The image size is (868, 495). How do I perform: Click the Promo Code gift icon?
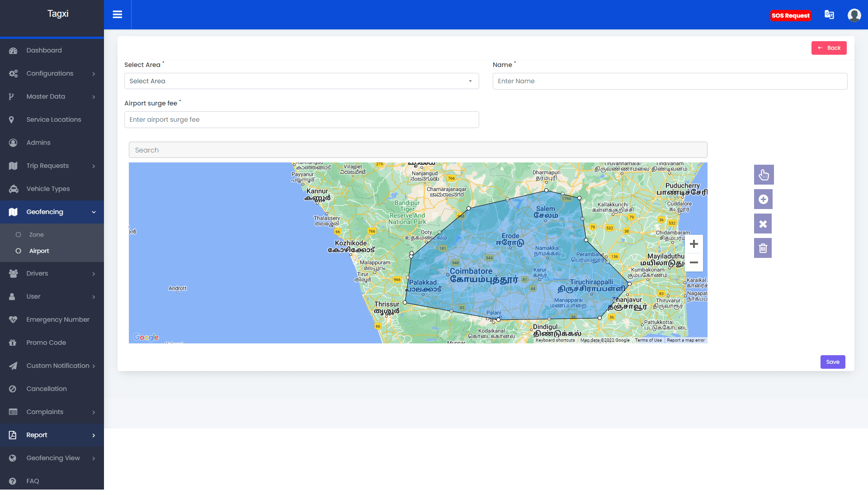pos(13,343)
